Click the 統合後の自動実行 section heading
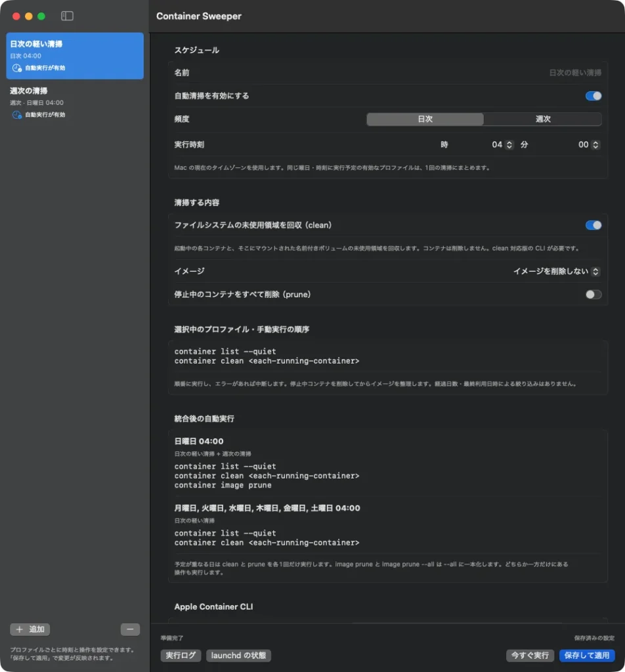Screen dimensions: 625x672 [204, 419]
